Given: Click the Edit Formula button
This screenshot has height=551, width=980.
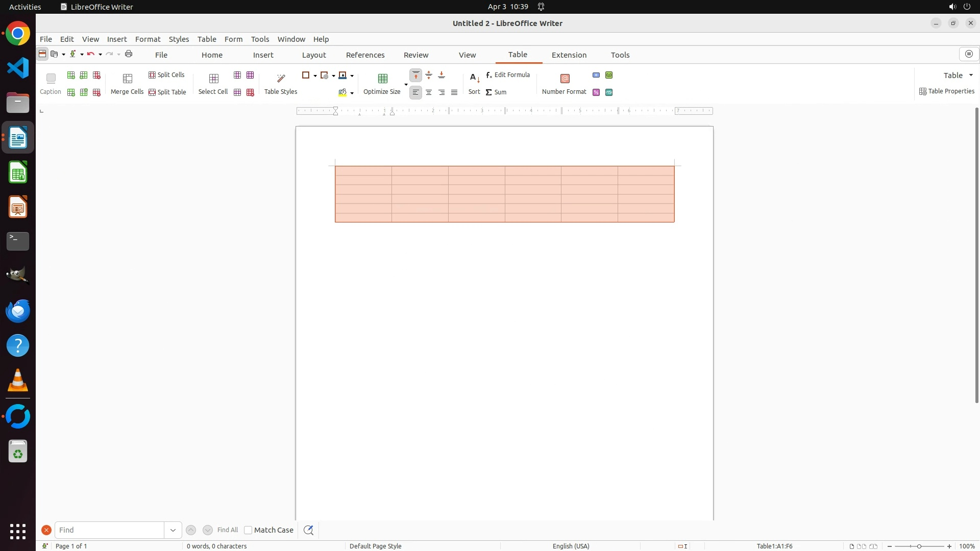Looking at the screenshot, I should [508, 75].
